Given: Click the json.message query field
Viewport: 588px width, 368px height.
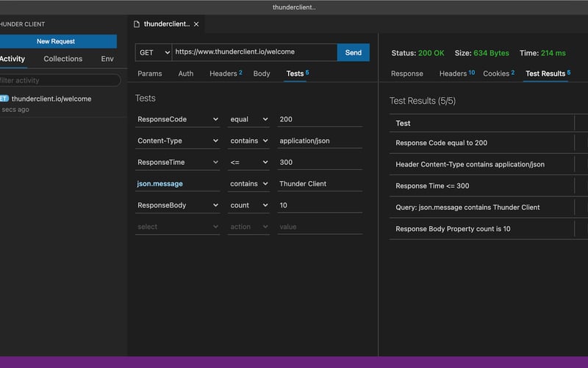Looking at the screenshot, I should tap(178, 183).
